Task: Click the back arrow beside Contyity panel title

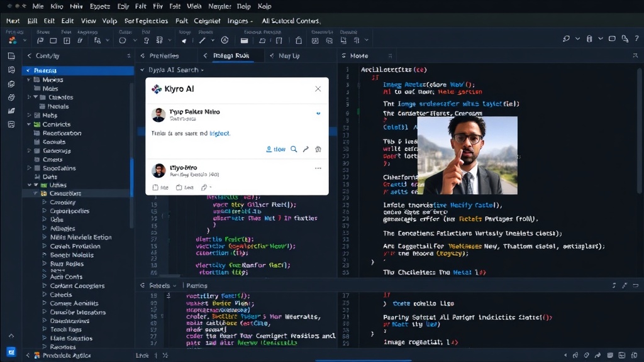Action: pos(29,56)
